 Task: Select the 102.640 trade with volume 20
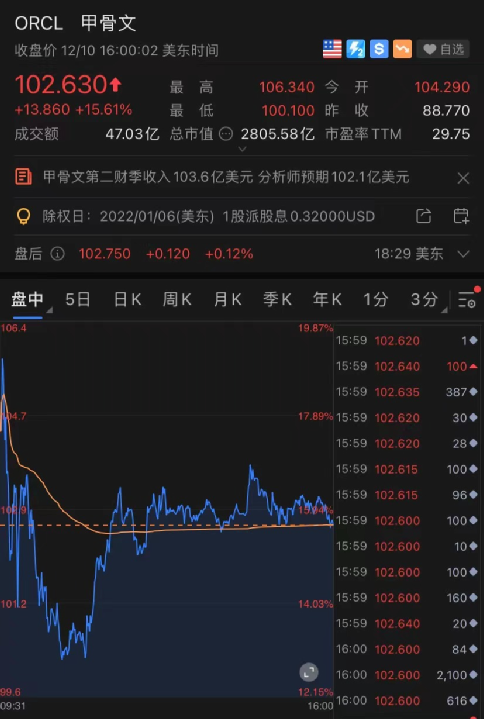(408, 624)
